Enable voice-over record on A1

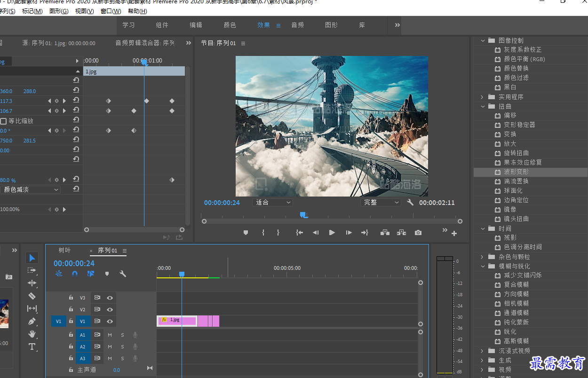(x=135, y=335)
